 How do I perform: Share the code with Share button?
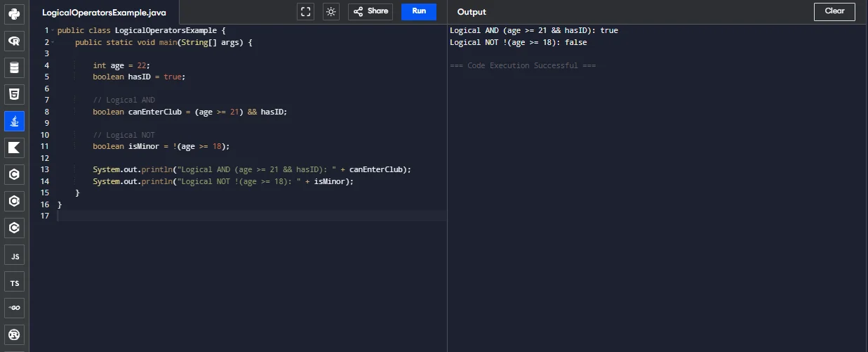coord(370,11)
